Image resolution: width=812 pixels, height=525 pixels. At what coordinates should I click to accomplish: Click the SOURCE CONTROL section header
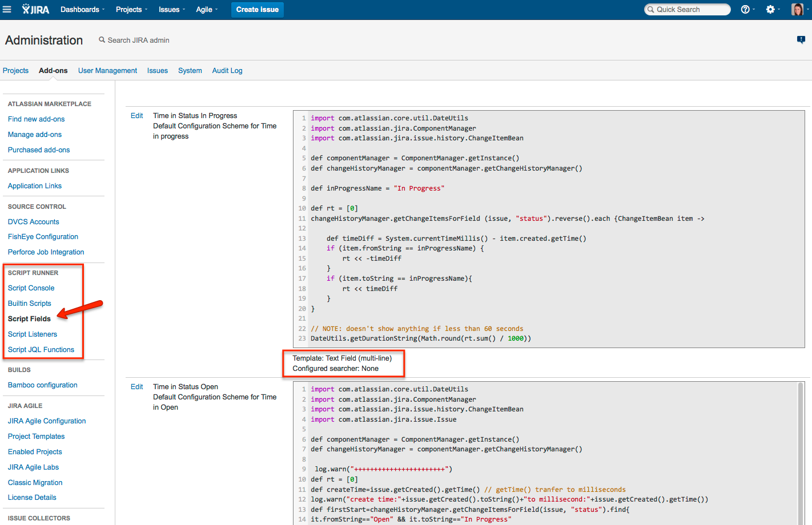(x=37, y=207)
